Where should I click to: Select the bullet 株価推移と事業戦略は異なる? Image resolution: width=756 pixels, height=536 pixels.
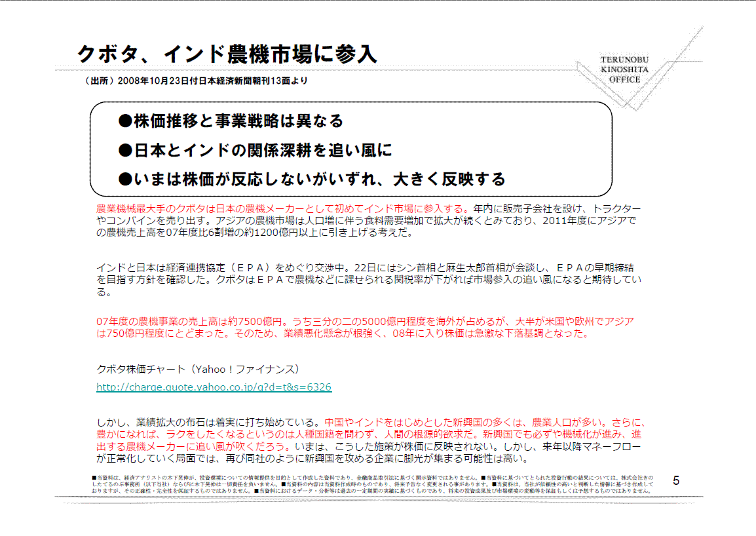231,121
